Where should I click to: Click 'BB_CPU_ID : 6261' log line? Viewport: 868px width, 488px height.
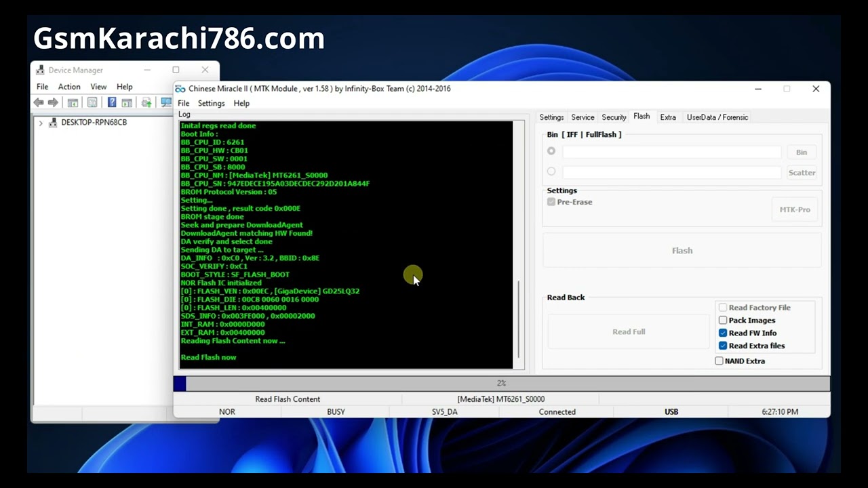pos(212,142)
